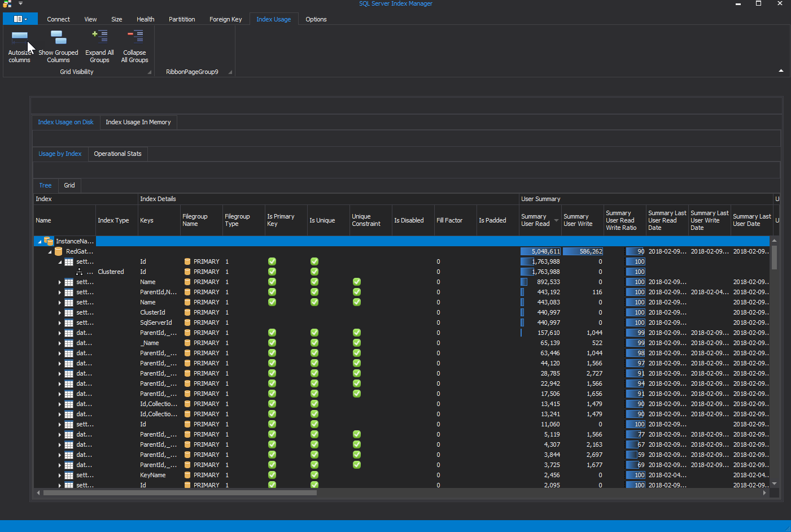Click the 5,048,611 user read progress bar
This screenshot has height=532, width=791.
pyautogui.click(x=540, y=251)
